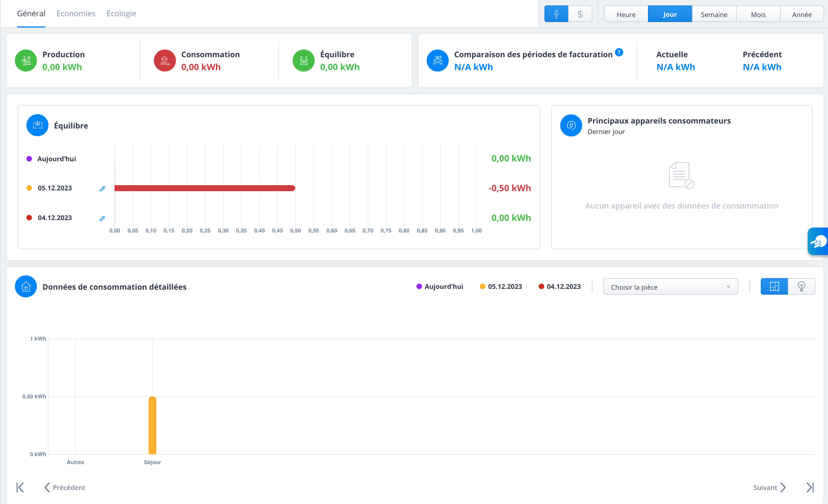Viewport: 828px width, 504px height.
Task: Click the red 04.12.2023 dot in Équilibre
Action: click(29, 218)
